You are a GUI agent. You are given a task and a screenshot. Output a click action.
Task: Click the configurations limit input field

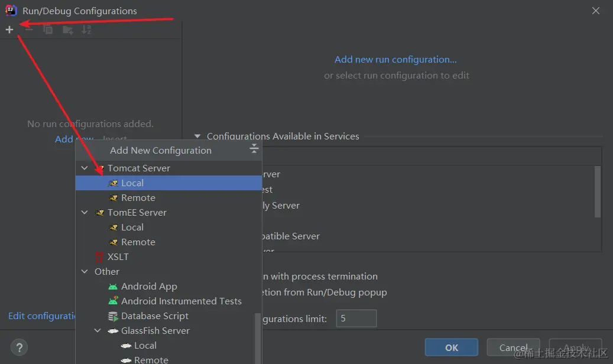point(356,318)
